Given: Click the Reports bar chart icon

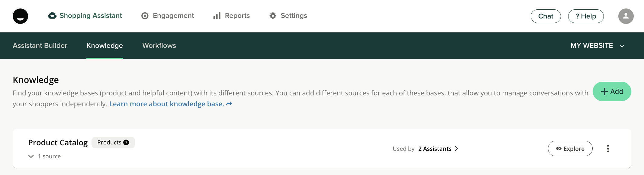Looking at the screenshot, I should pyautogui.click(x=217, y=16).
